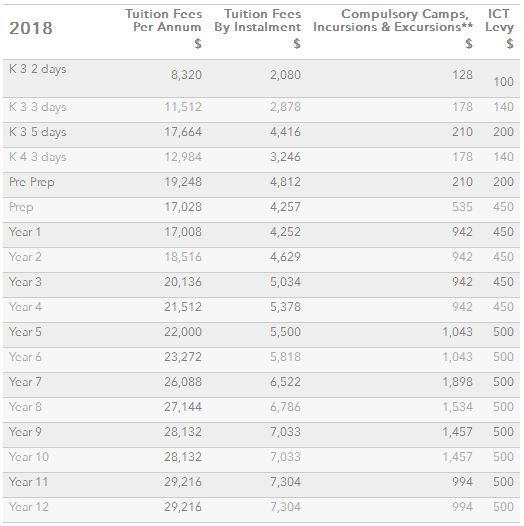Select the K 3 2 days row label
The image size is (524, 526).
38,69
